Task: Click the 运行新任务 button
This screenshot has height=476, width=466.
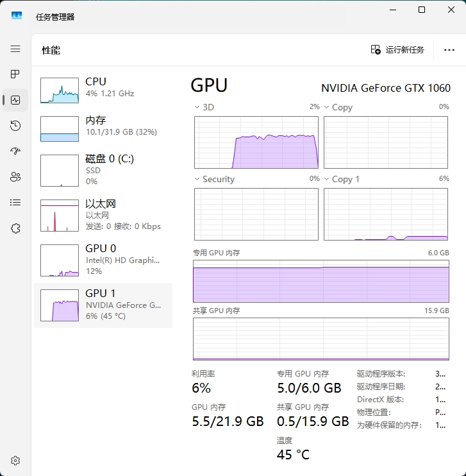Action: click(397, 50)
